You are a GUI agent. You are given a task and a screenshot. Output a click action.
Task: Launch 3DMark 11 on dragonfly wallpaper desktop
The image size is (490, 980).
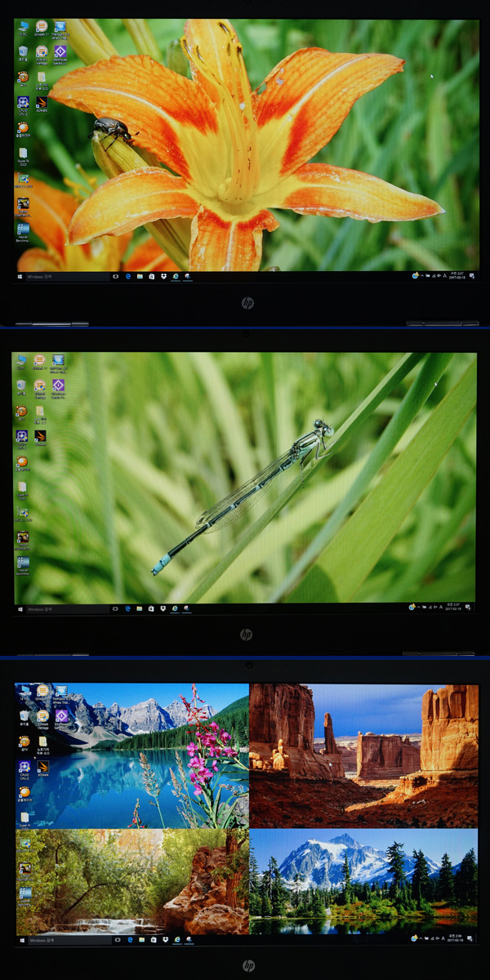pyautogui.click(x=39, y=362)
